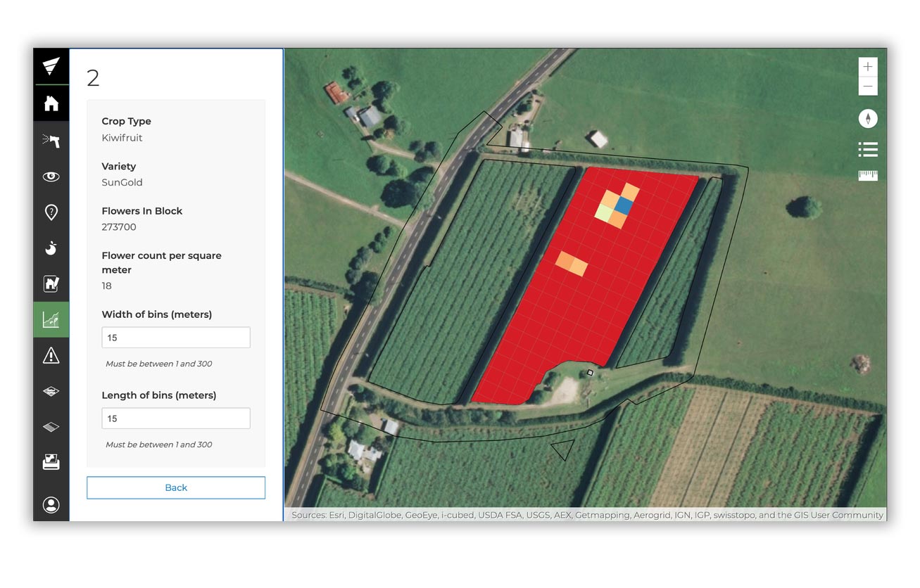920x588 pixels.
Task: Open the warning triangle alerts icon
Action: point(51,355)
